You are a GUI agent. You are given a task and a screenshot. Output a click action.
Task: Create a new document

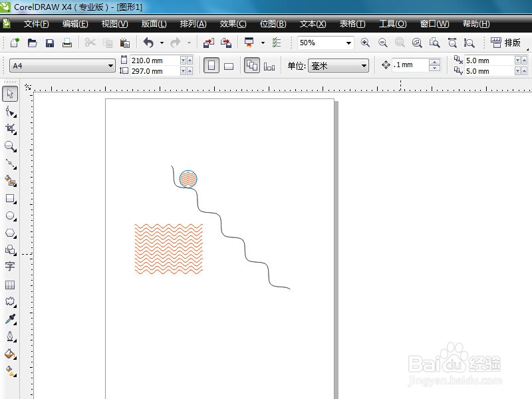(15, 43)
